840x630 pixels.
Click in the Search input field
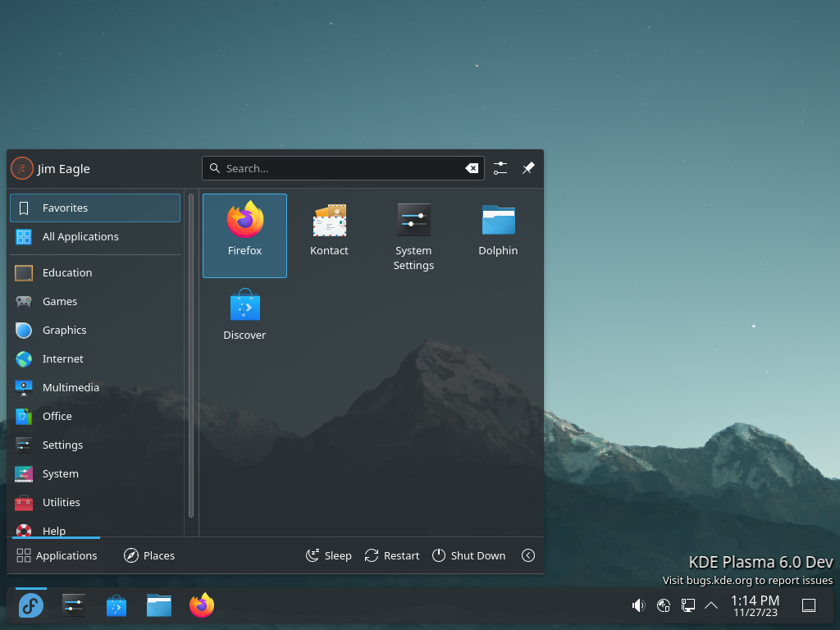click(x=344, y=168)
